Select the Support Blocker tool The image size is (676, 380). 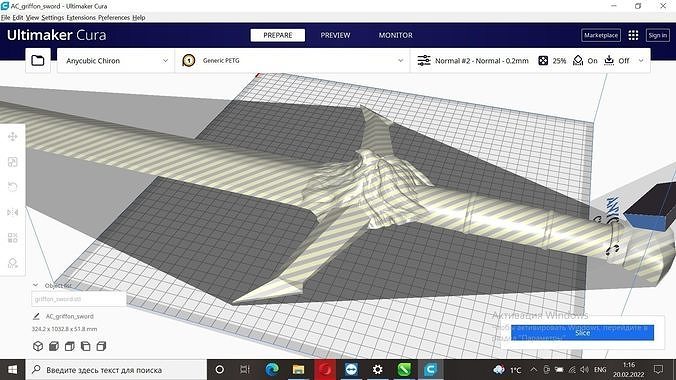(x=13, y=263)
